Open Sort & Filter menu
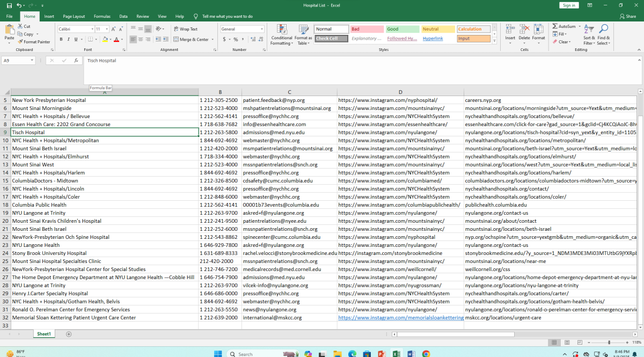The image size is (644, 357). point(589,34)
